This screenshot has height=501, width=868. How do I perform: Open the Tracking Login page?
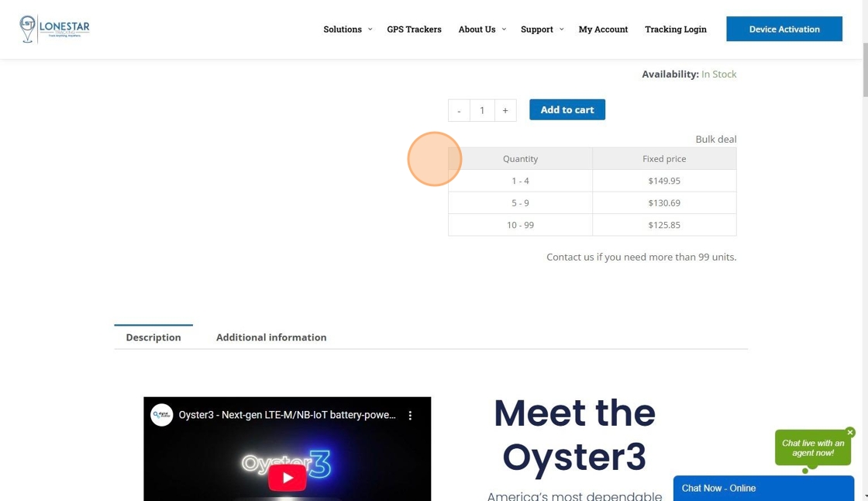tap(675, 29)
